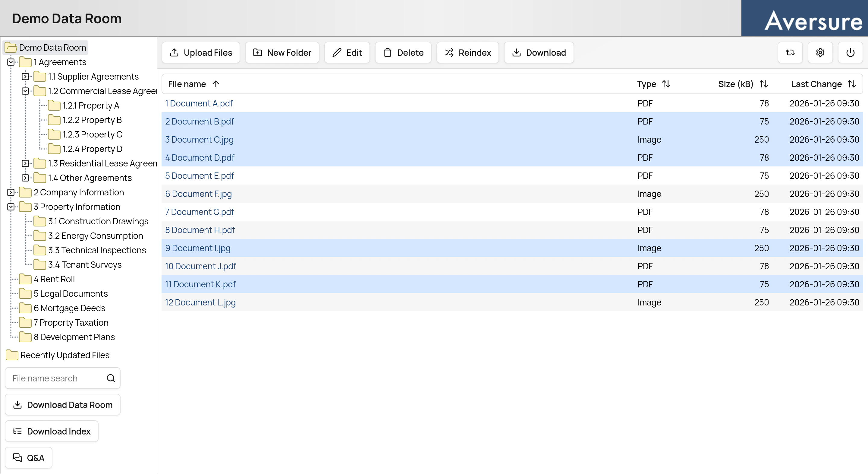Screen dimensions: 868x474
Task: Expand the 1.1 Supplier Agreements folder
Action: (25, 76)
